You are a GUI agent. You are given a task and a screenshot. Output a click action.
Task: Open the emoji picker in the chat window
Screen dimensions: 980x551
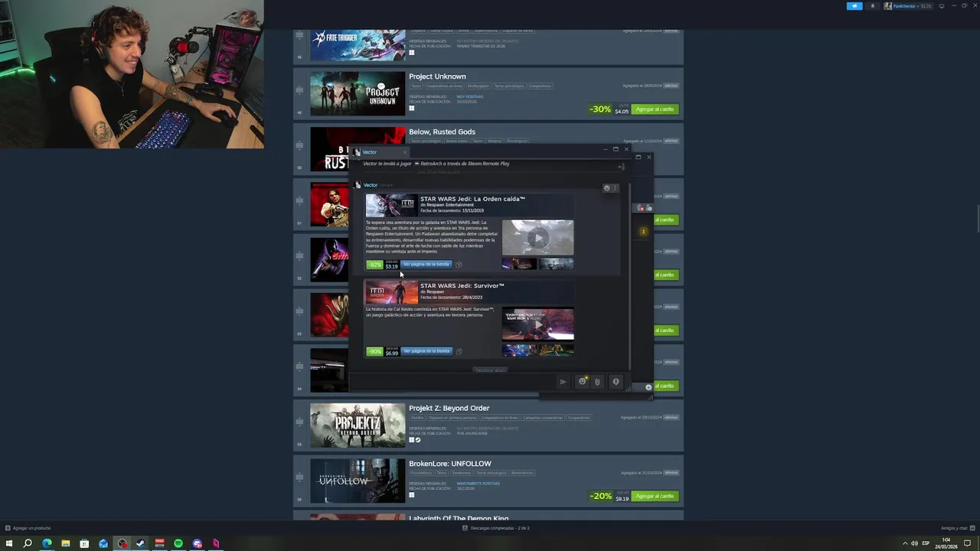[x=582, y=382]
